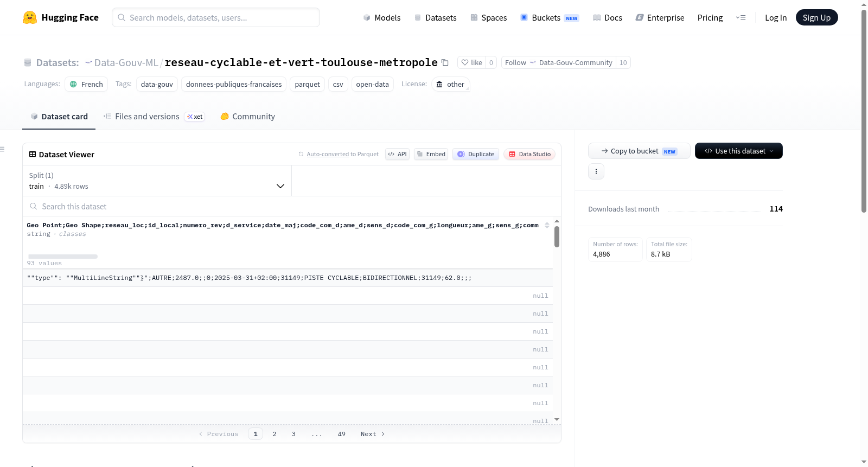
Task: Click the Dataset Viewer table icon
Action: (33, 155)
